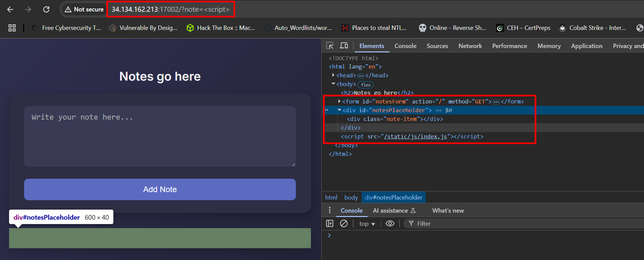Switch to the Memory tab
The image size is (644, 260).
click(549, 46)
